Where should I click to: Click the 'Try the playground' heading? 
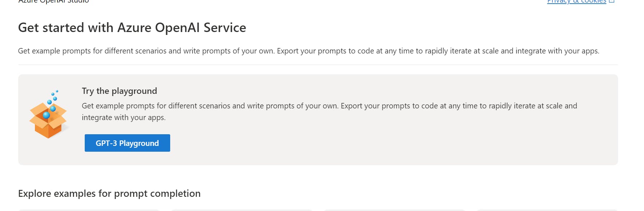tap(119, 91)
